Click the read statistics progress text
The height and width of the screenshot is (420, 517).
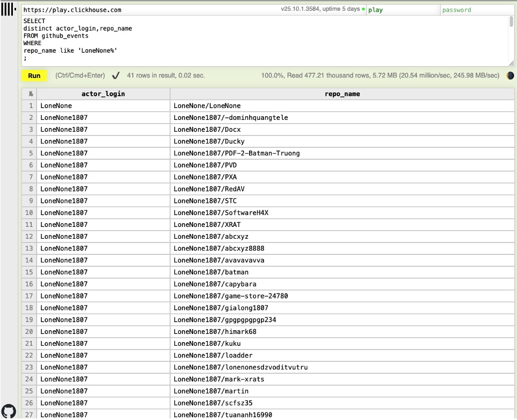tap(380, 75)
